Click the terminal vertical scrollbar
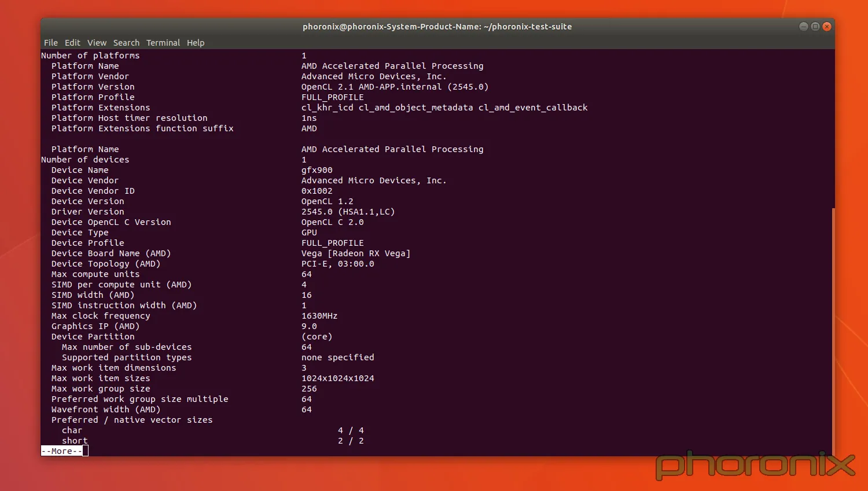868x491 pixels. tap(833, 332)
